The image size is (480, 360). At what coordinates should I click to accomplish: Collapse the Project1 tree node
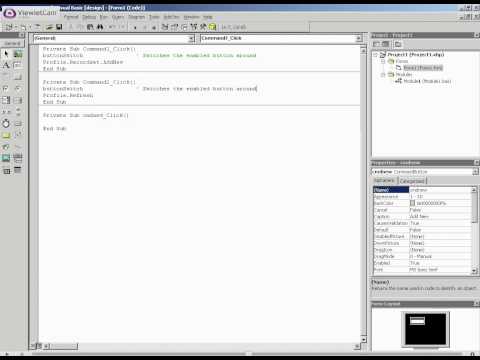[x=376, y=55]
